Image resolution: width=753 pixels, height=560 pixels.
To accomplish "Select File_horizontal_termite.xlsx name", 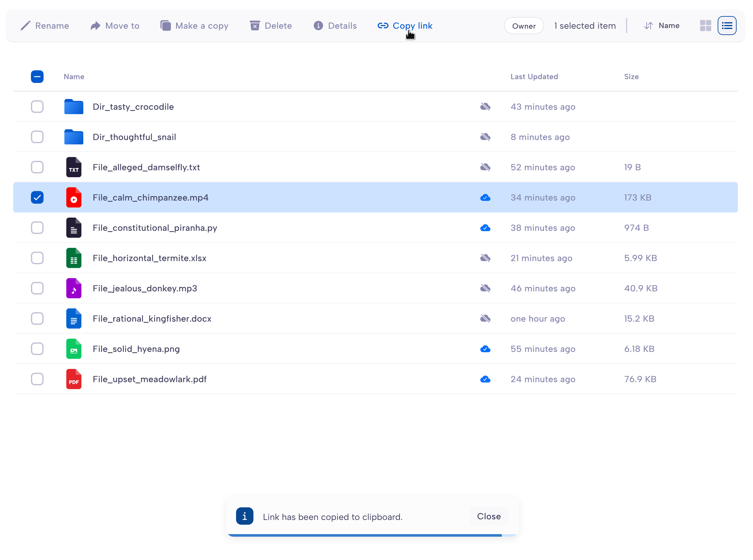I will tap(150, 258).
